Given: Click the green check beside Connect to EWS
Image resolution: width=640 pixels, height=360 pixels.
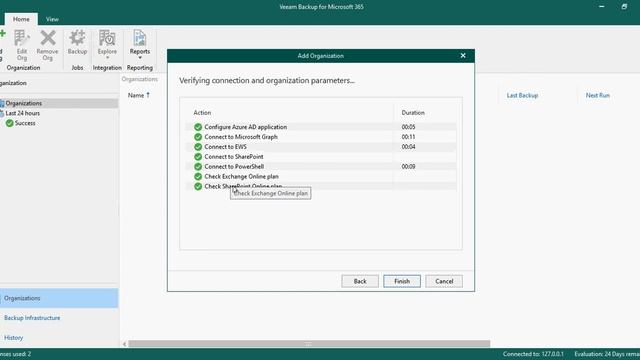Looking at the screenshot, I should pos(198,147).
